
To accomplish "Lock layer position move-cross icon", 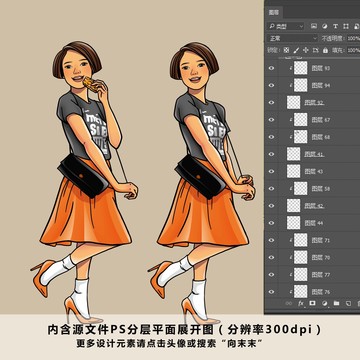I will [306, 50].
